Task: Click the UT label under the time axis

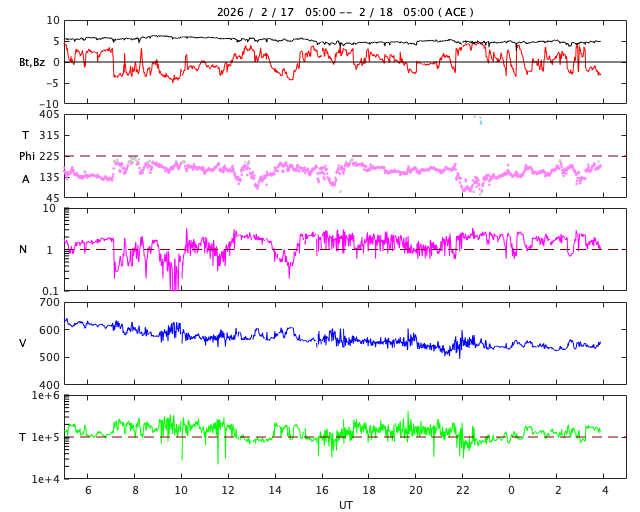Action: tap(345, 505)
